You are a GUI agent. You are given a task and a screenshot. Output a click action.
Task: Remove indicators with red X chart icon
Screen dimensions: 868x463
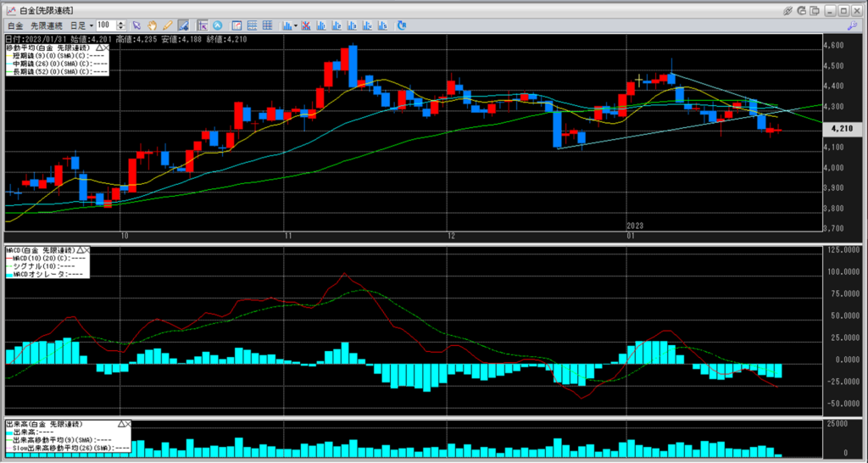[x=306, y=25]
